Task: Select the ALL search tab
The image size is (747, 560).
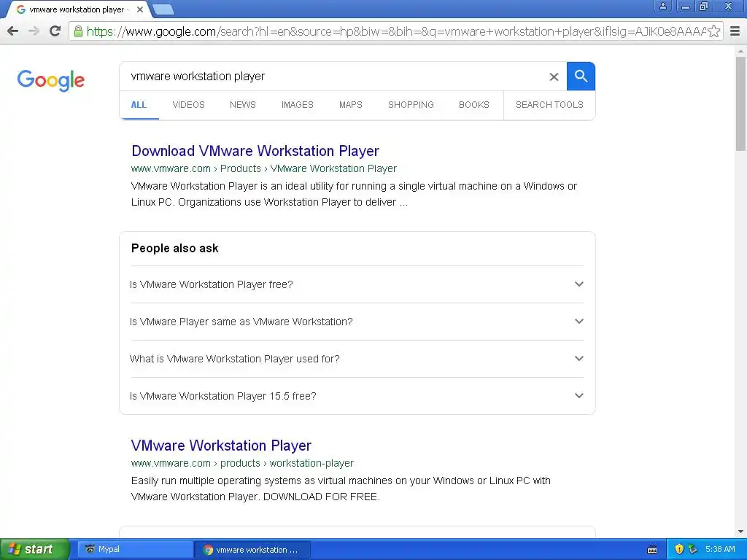Action: (x=139, y=105)
